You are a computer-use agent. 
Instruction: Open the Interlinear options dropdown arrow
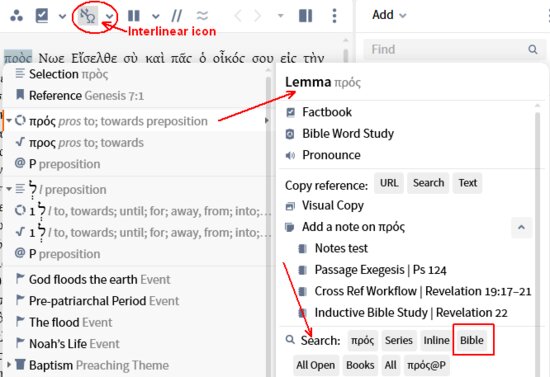click(110, 16)
